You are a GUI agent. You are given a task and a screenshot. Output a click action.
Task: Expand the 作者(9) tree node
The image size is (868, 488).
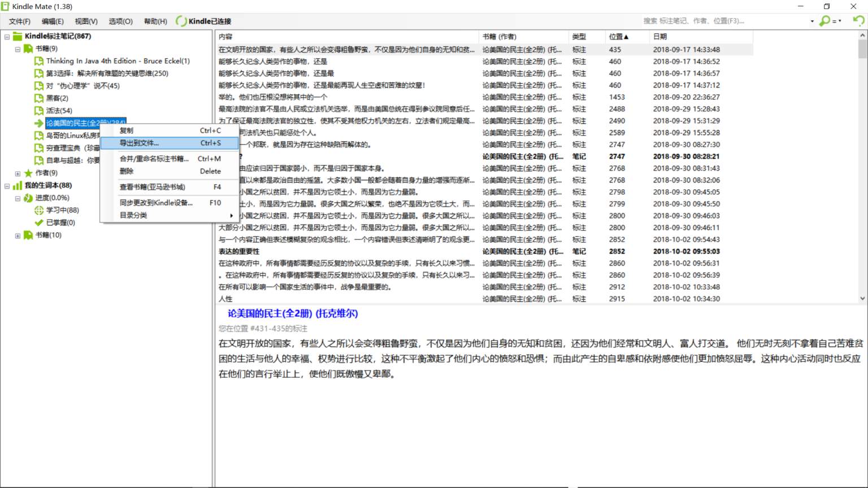tap(18, 173)
